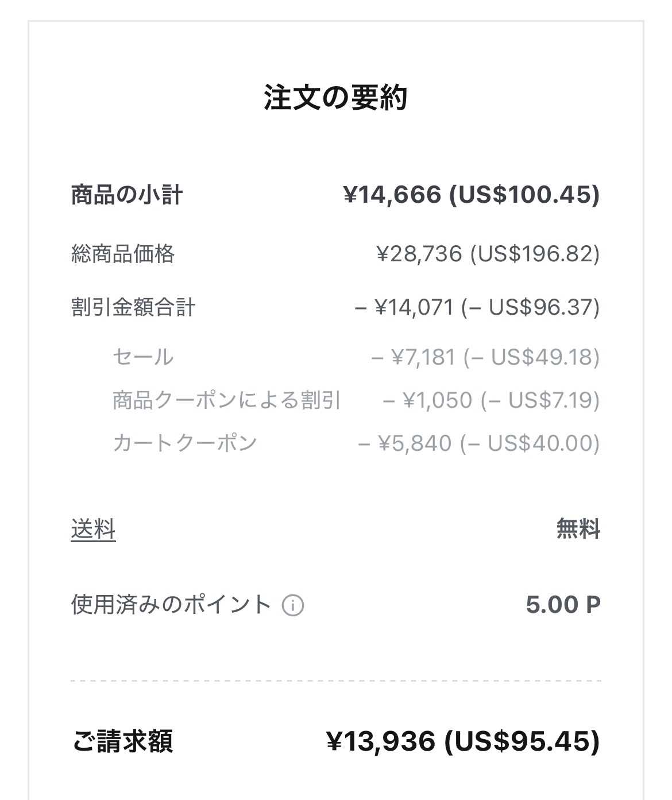Viewport: 672px width, 800px height.
Task: Select the – ¥5,840 cart coupon amount
Action: pos(478,443)
